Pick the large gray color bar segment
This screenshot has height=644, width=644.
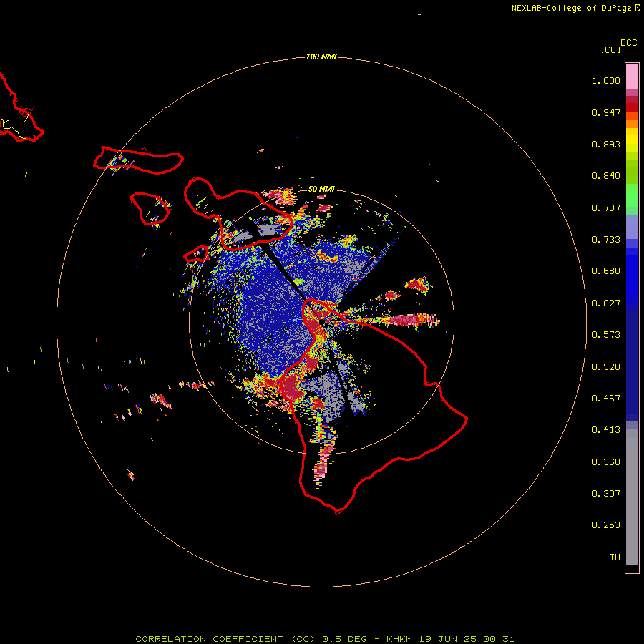[632, 497]
